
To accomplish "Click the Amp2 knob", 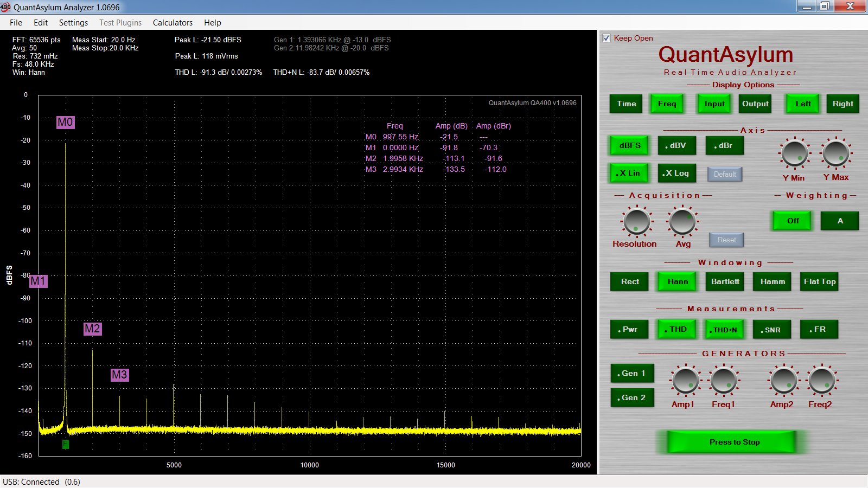I will click(x=783, y=380).
